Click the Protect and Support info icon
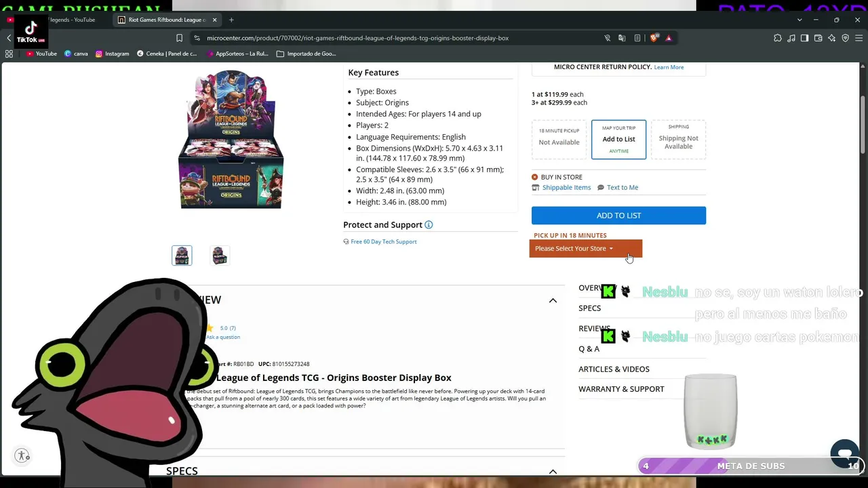868x488 pixels. pos(429,225)
